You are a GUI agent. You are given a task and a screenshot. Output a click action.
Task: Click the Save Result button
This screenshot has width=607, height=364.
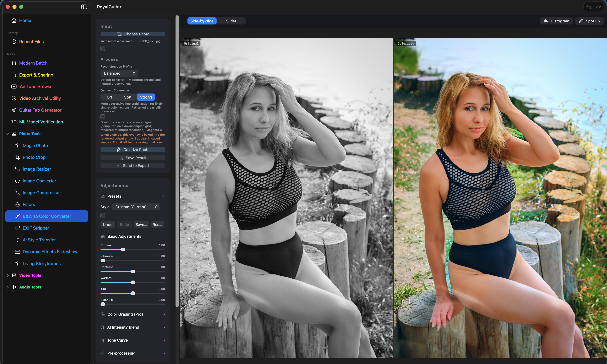pyautogui.click(x=133, y=158)
